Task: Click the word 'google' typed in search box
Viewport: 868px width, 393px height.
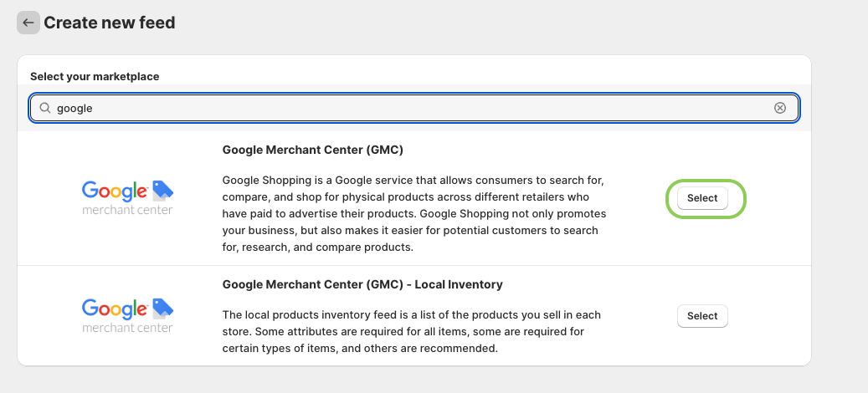Action: (74, 109)
